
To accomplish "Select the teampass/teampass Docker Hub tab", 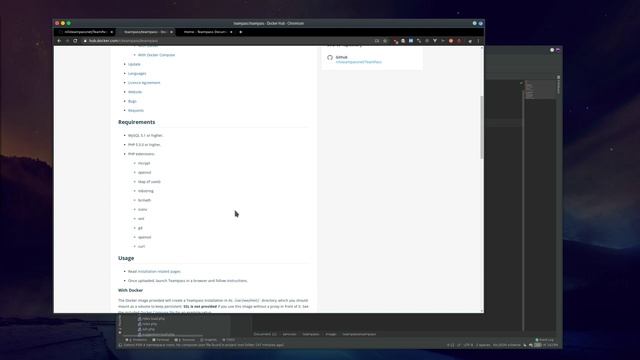I will click(x=145, y=32).
